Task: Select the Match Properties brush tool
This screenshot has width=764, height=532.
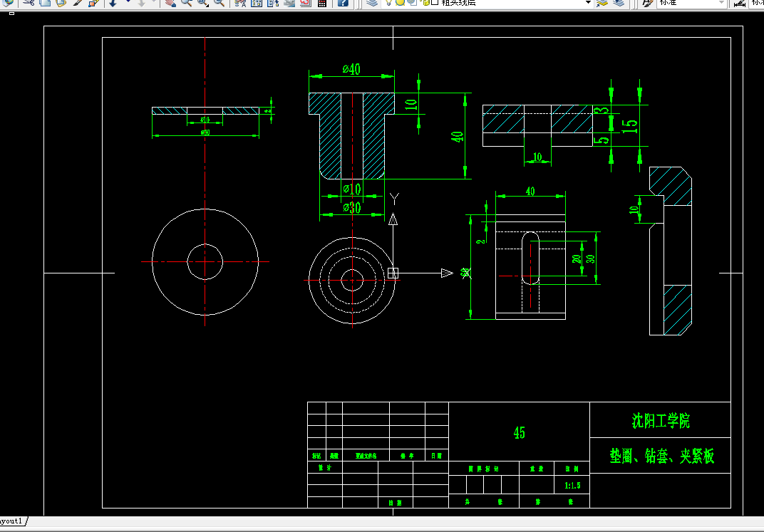Action: point(78,2)
